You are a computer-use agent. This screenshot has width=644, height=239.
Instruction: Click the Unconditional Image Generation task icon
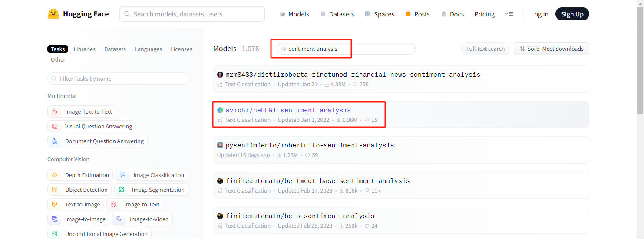click(x=55, y=234)
